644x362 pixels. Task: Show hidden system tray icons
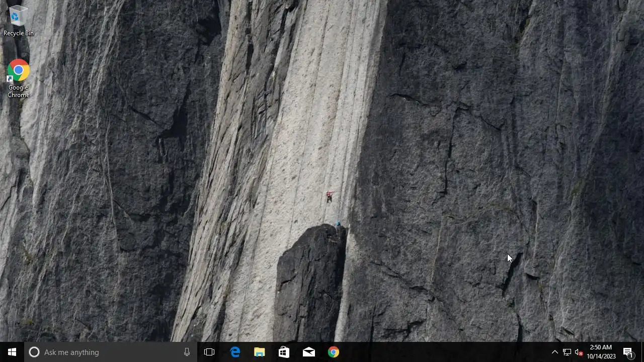[554, 352]
